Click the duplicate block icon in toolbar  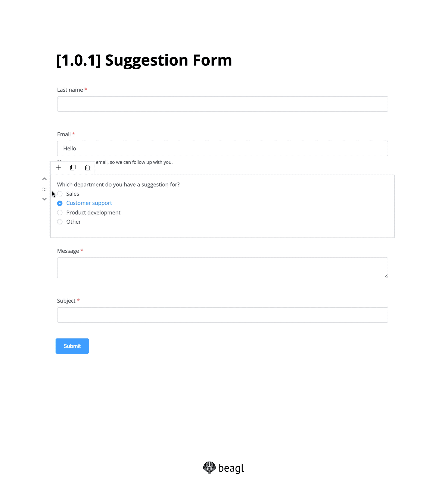coord(73,168)
